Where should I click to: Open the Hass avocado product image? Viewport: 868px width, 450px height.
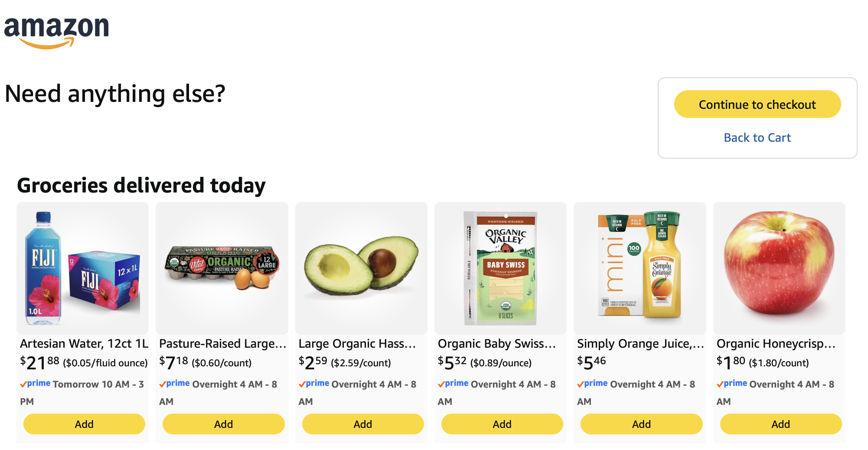click(x=361, y=268)
